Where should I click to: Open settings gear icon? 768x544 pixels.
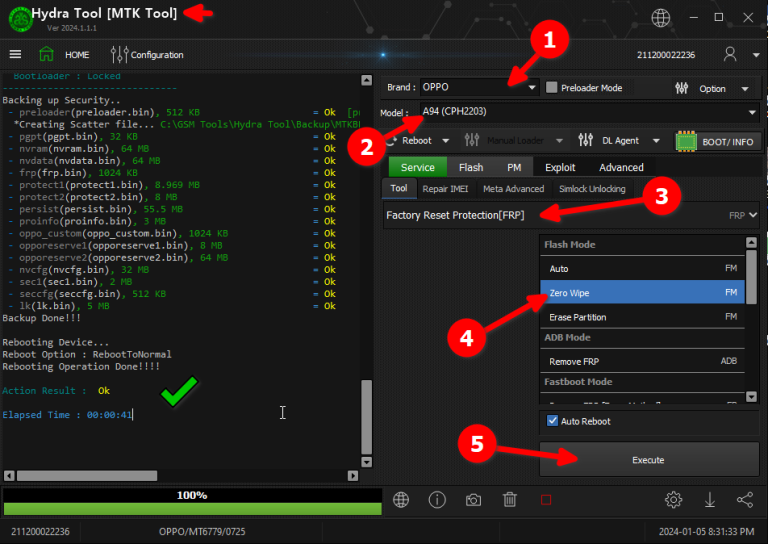click(x=673, y=500)
